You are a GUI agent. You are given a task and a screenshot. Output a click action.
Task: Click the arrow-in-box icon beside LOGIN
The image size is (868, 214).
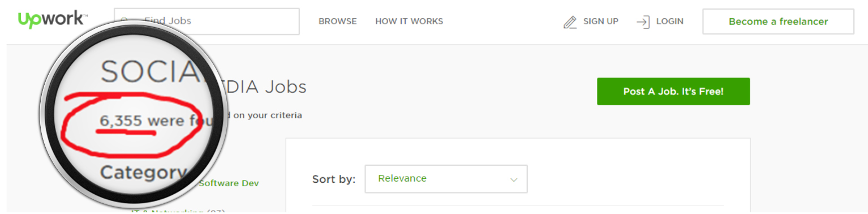click(x=643, y=22)
